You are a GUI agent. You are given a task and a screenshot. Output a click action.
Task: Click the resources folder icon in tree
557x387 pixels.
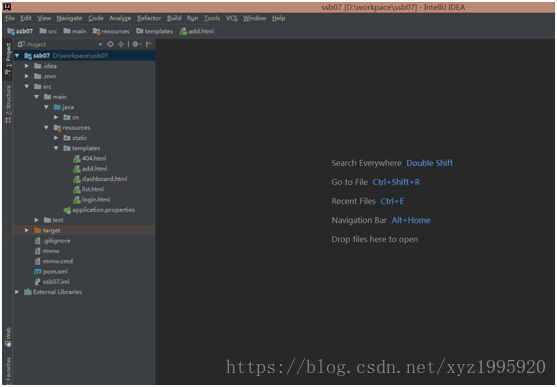(x=57, y=128)
